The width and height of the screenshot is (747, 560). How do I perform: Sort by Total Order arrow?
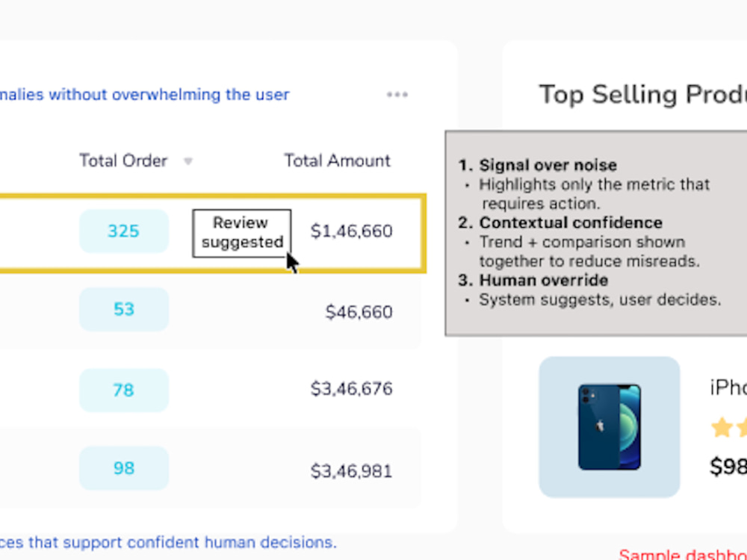188,161
